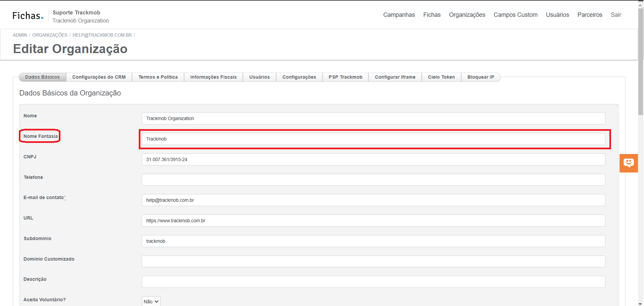Viewport: 644px width, 306px height.
Task: Focus the E-mail de contato field
Action: pos(373,200)
